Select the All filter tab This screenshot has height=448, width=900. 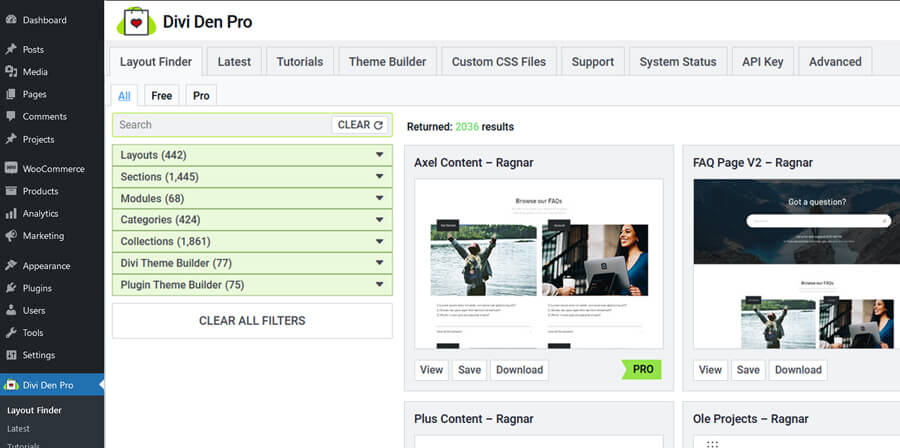point(124,96)
